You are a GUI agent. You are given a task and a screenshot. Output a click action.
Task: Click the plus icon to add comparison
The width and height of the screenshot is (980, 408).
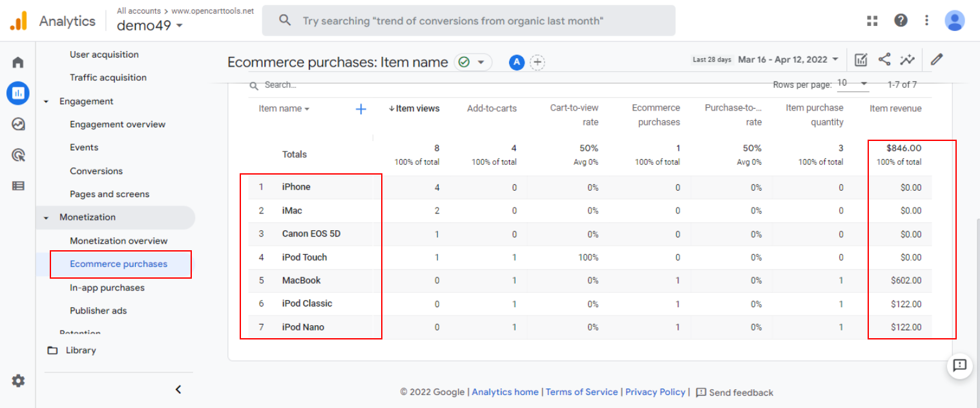[537, 62]
